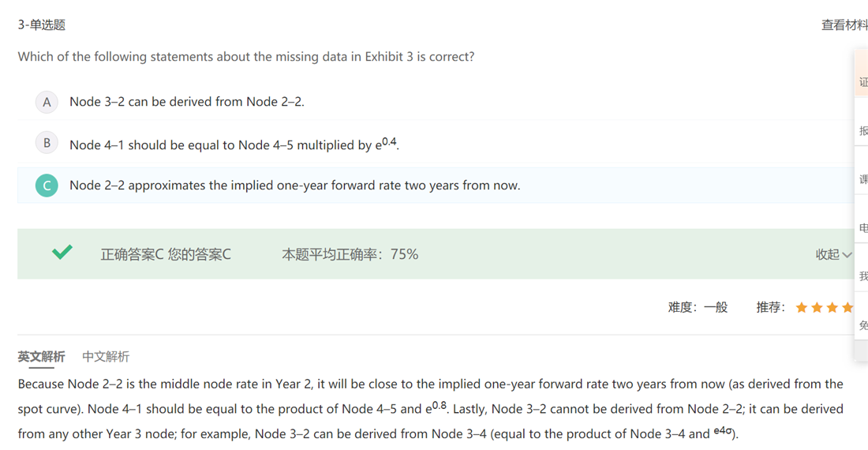The height and width of the screenshot is (450, 868).
Task: Open the 报 item in right sidebar
Action: (x=862, y=131)
